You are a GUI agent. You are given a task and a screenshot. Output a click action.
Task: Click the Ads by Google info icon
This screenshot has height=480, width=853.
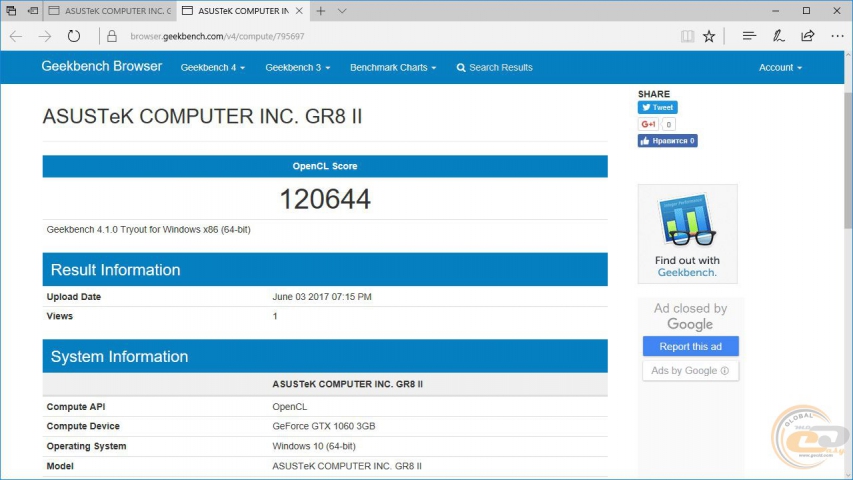(x=725, y=371)
